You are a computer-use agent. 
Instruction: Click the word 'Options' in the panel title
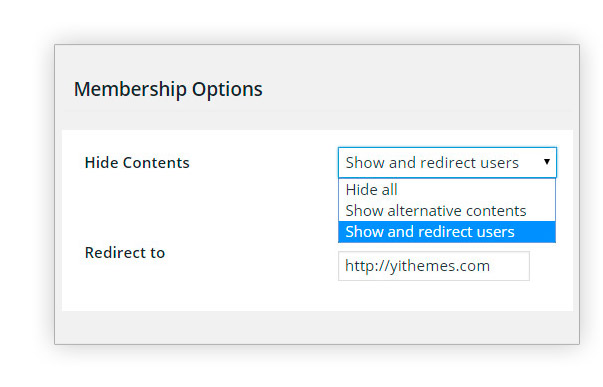click(227, 89)
